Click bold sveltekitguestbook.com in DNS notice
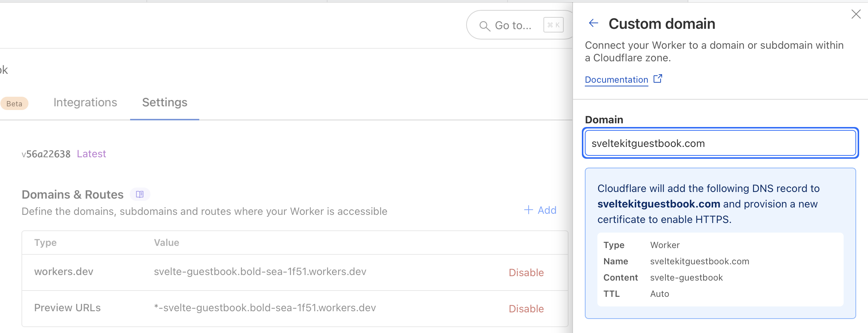This screenshot has height=333, width=868. (x=658, y=203)
